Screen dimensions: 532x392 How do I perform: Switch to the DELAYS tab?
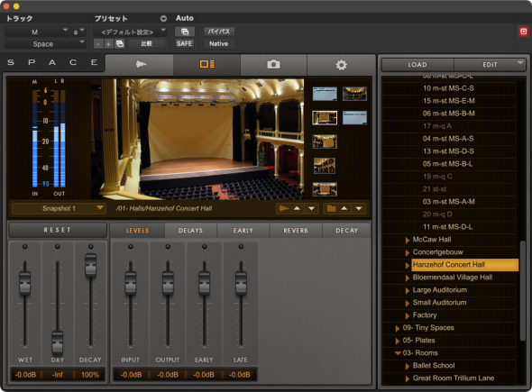point(190,231)
